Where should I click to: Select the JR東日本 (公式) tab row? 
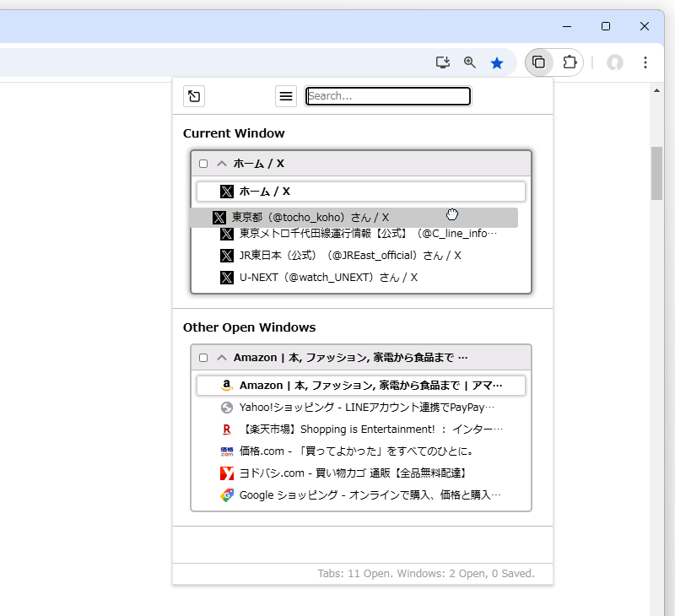(x=361, y=256)
